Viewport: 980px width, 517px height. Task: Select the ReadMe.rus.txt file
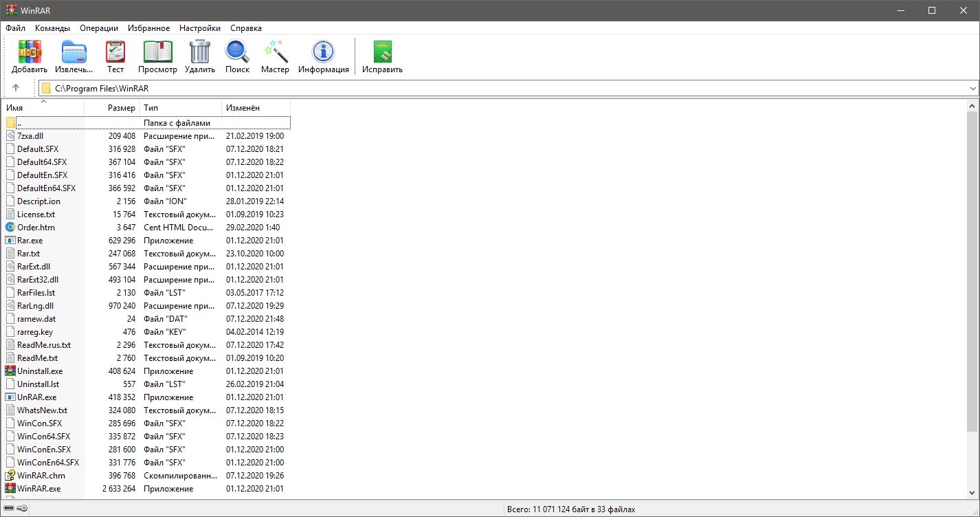pos(44,344)
